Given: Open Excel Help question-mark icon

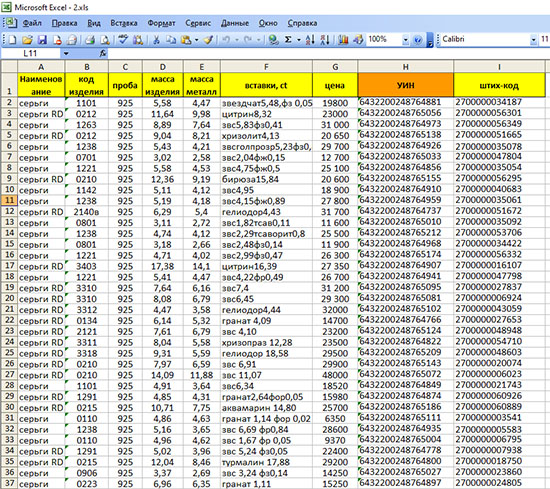Looking at the screenshot, I should [x=417, y=40].
